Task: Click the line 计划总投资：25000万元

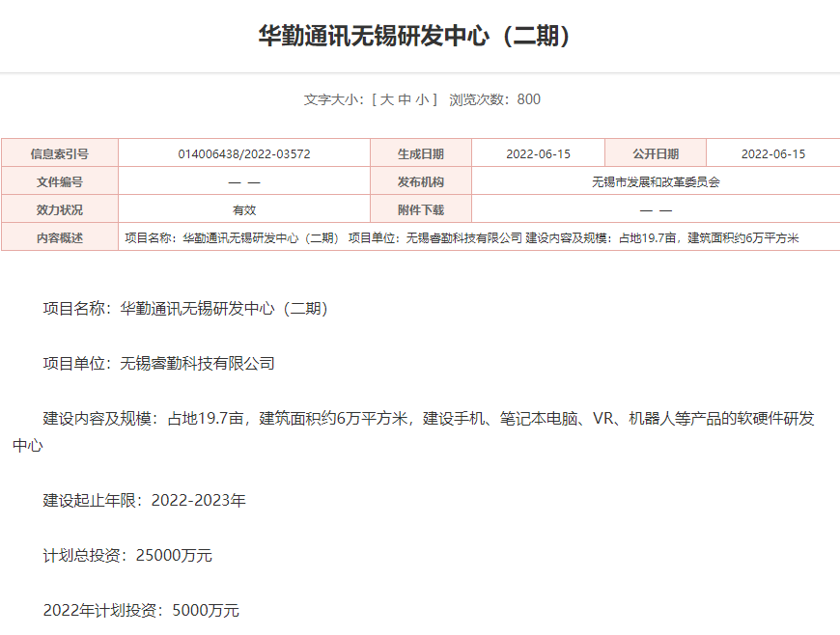Action: pos(127,555)
